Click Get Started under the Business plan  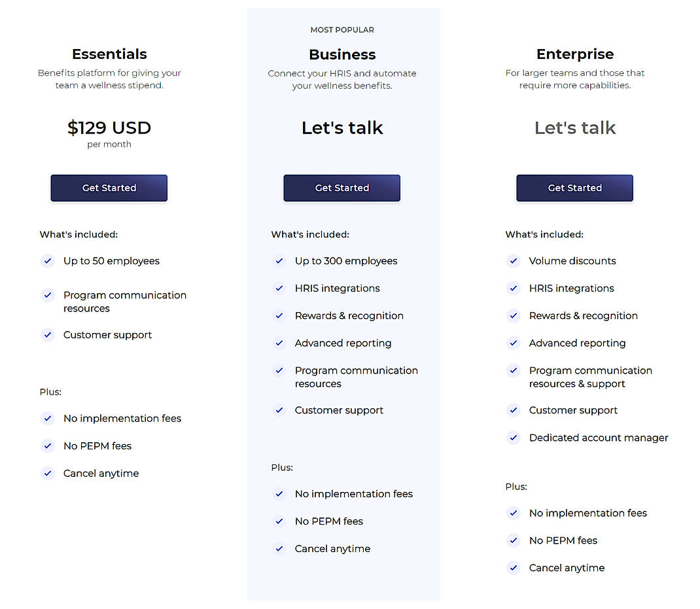pos(341,188)
